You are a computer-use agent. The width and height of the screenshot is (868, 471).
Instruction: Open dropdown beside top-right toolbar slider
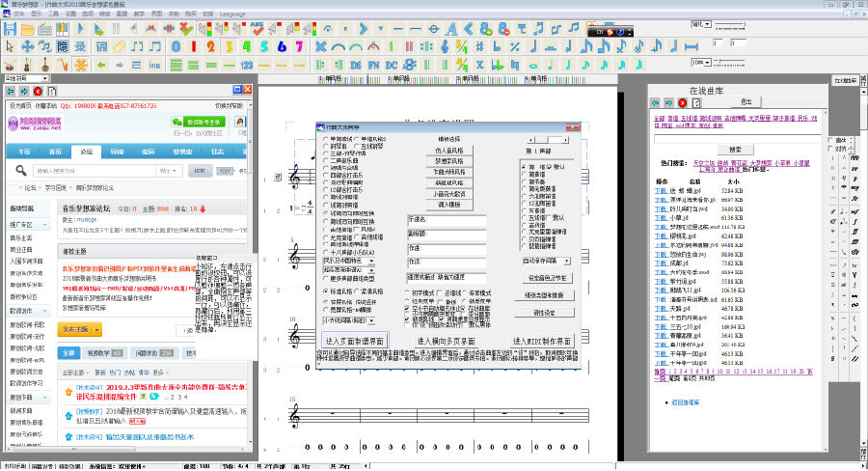pos(707,24)
